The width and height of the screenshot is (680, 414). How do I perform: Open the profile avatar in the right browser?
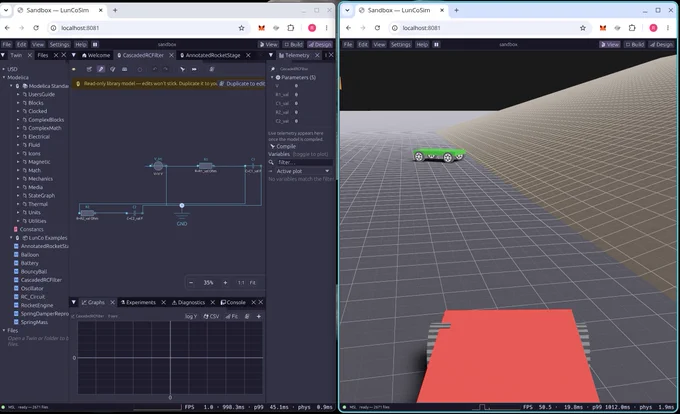pyautogui.click(x=653, y=28)
